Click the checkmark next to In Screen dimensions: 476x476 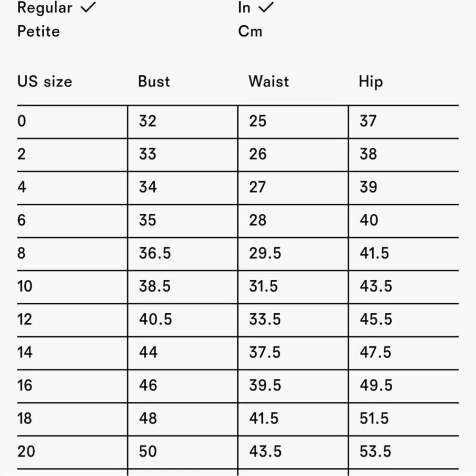pos(266,7)
